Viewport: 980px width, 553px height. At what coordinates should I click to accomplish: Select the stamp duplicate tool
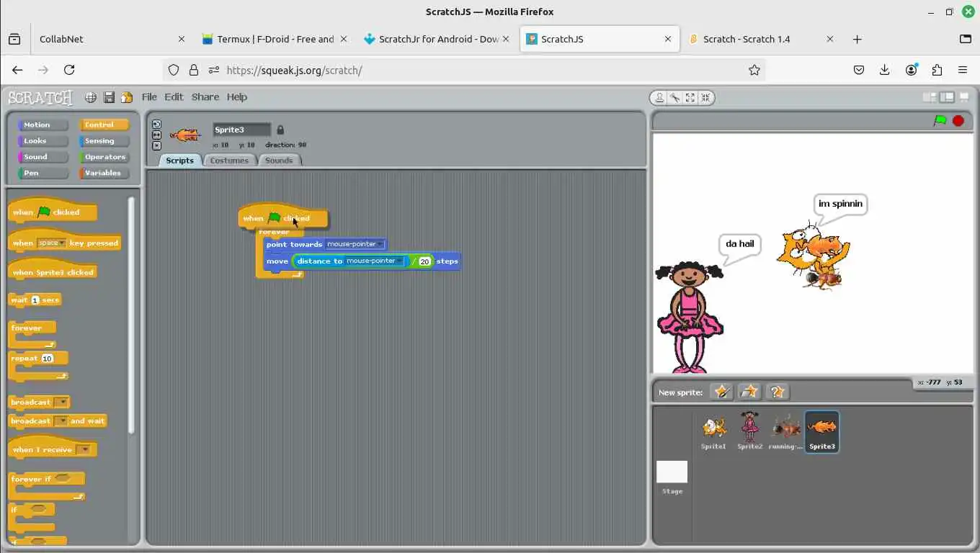(x=659, y=98)
